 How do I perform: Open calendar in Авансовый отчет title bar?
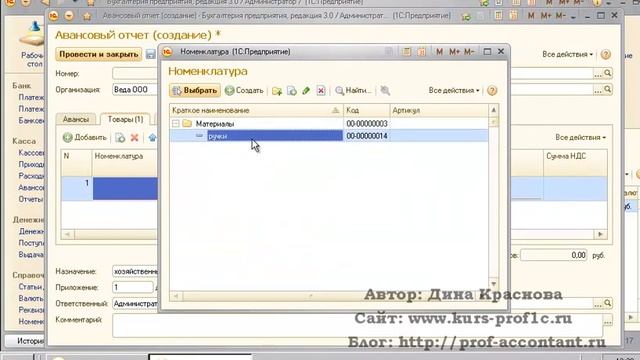coord(514,16)
